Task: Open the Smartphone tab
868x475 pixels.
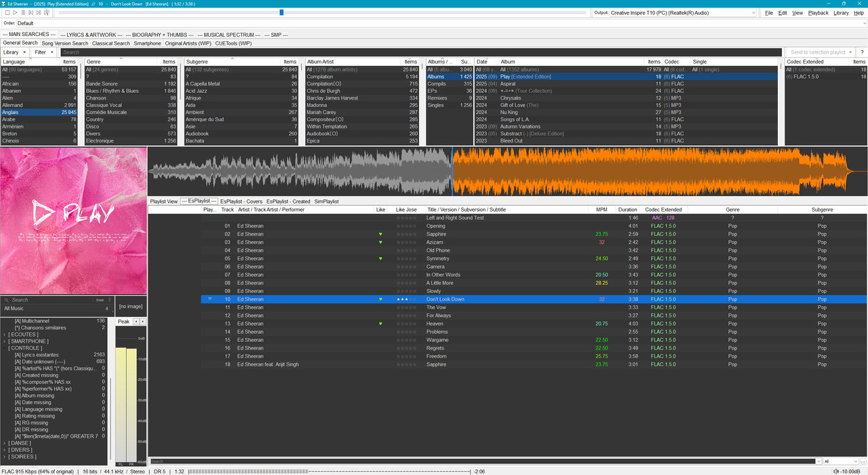Action: coord(148,43)
